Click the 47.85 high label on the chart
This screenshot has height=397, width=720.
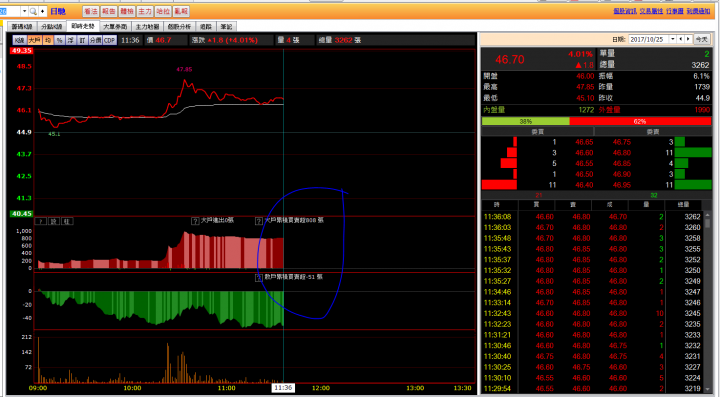(184, 69)
